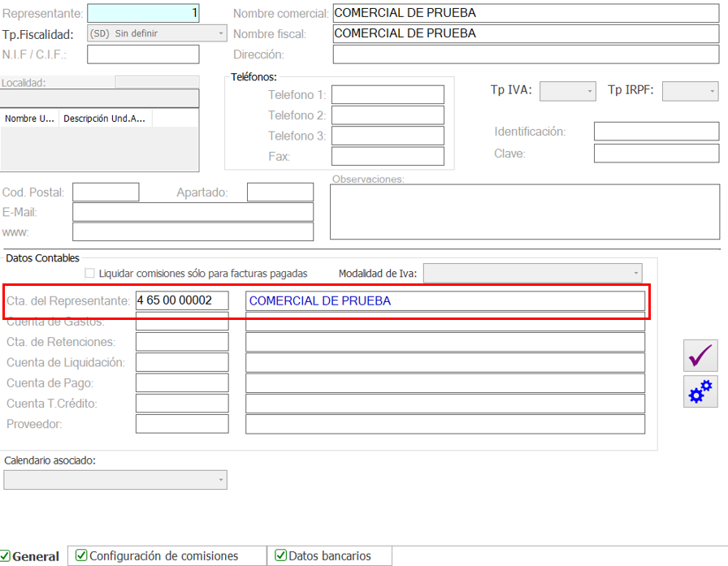This screenshot has width=728, height=566.
Task: Click the 'Descripción Und.A...' column header
Action: pyautogui.click(x=105, y=119)
